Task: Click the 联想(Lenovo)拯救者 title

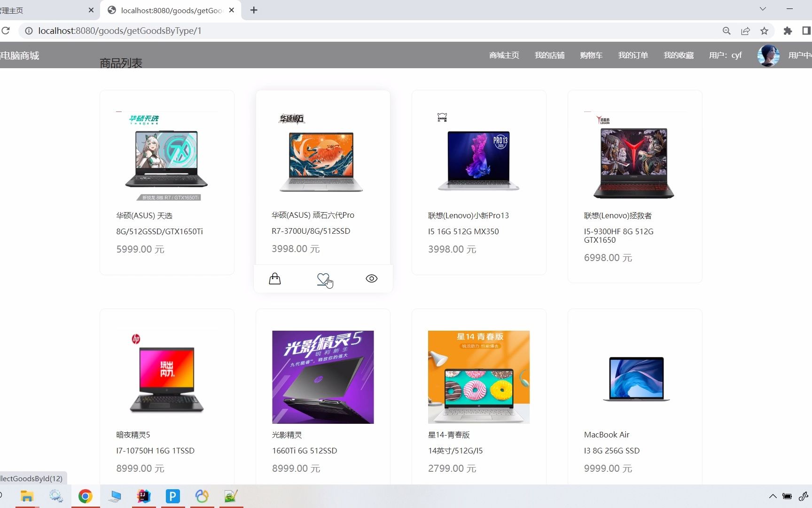Action: [618, 215]
